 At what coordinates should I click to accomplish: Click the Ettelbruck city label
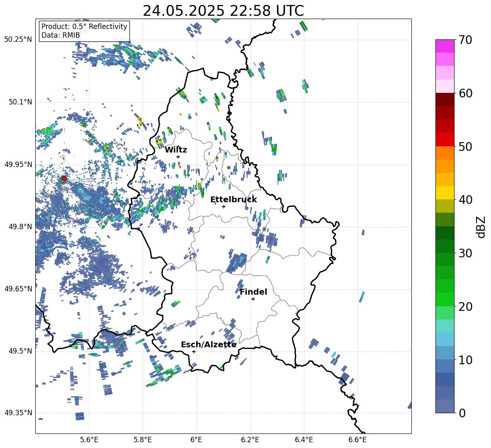click(233, 200)
